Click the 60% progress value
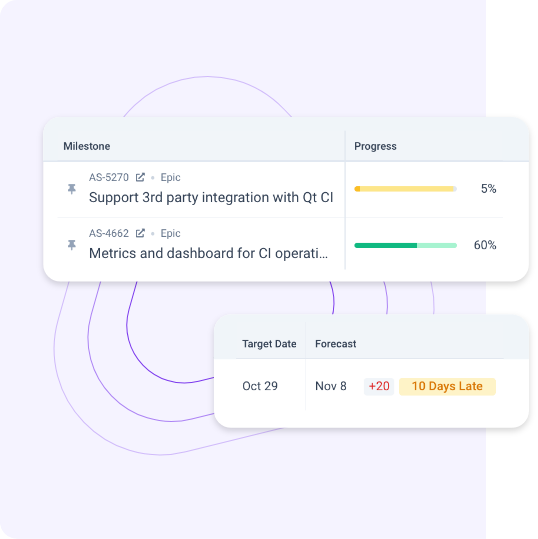Image resolution: width=538 pixels, height=539 pixels. [485, 245]
